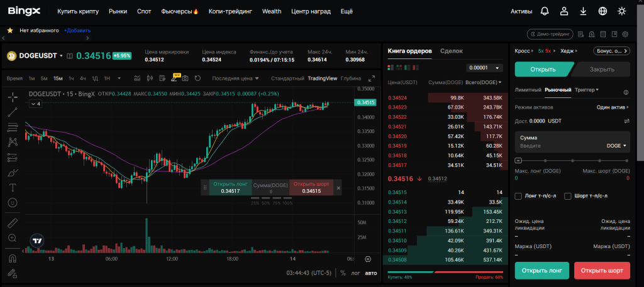Toggle лог logarithmic scale
The image size is (644, 287).
click(x=355, y=273)
